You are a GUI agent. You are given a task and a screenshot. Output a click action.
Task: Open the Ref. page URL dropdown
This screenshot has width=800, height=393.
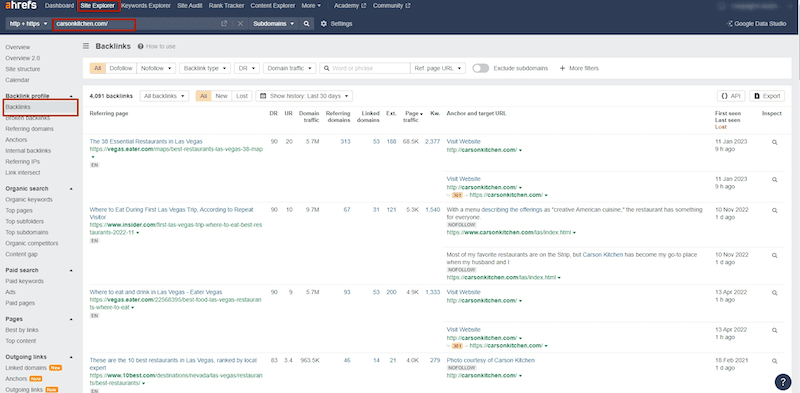438,68
